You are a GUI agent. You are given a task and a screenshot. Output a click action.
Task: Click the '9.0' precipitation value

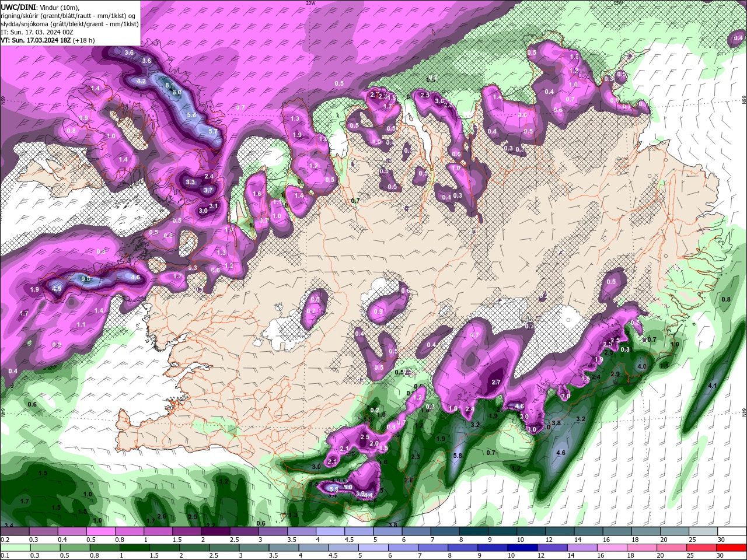[86, 279]
